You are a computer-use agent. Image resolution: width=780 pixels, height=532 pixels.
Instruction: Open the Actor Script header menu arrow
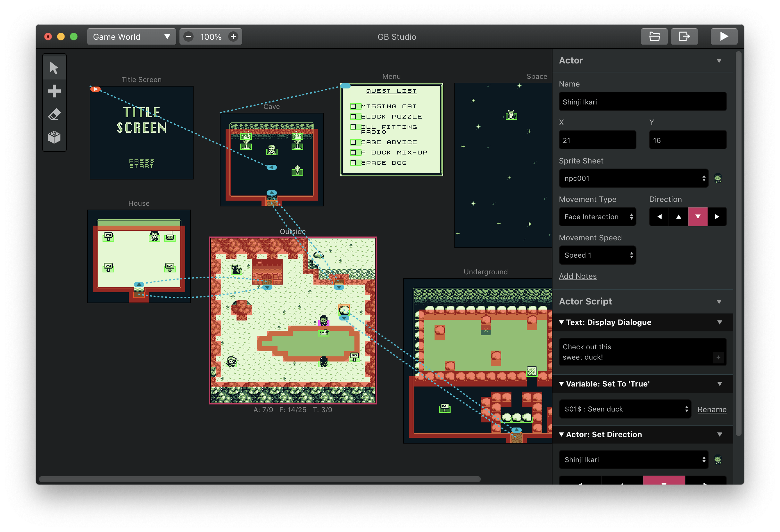point(719,301)
